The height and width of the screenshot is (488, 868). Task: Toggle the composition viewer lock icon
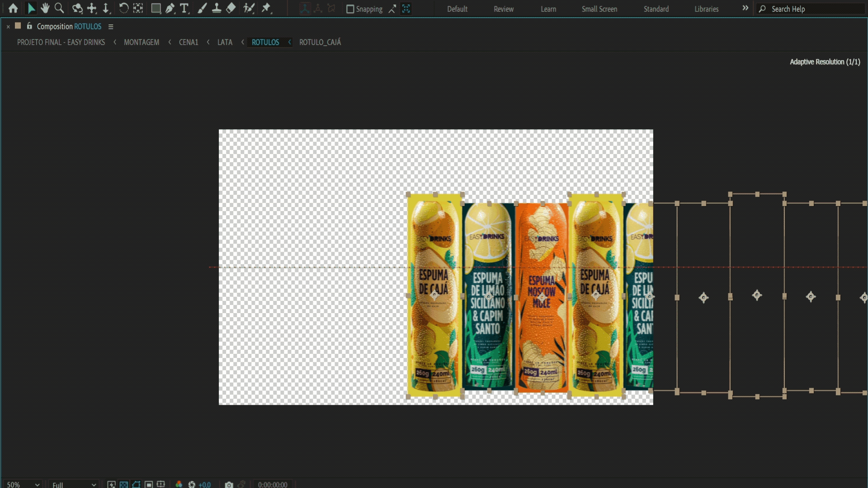(29, 26)
